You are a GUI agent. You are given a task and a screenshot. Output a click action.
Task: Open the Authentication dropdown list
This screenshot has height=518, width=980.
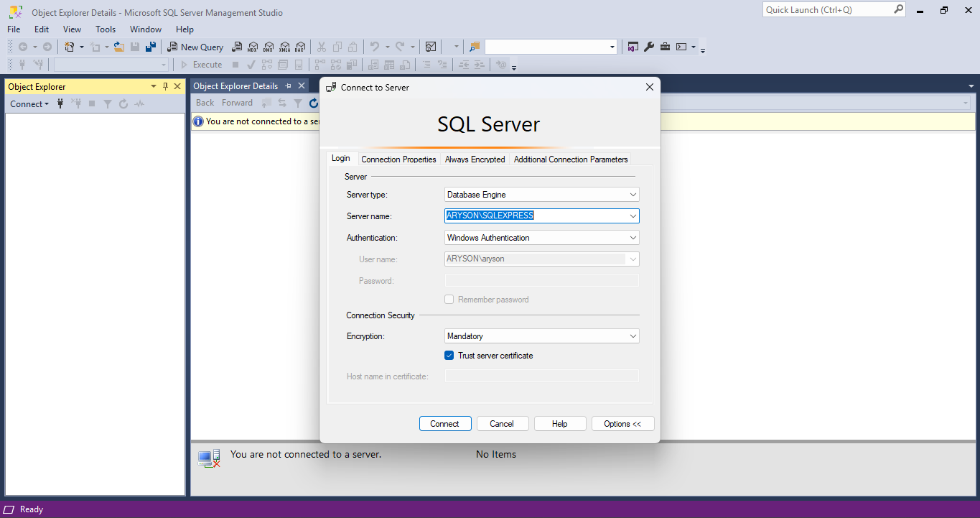pos(633,238)
